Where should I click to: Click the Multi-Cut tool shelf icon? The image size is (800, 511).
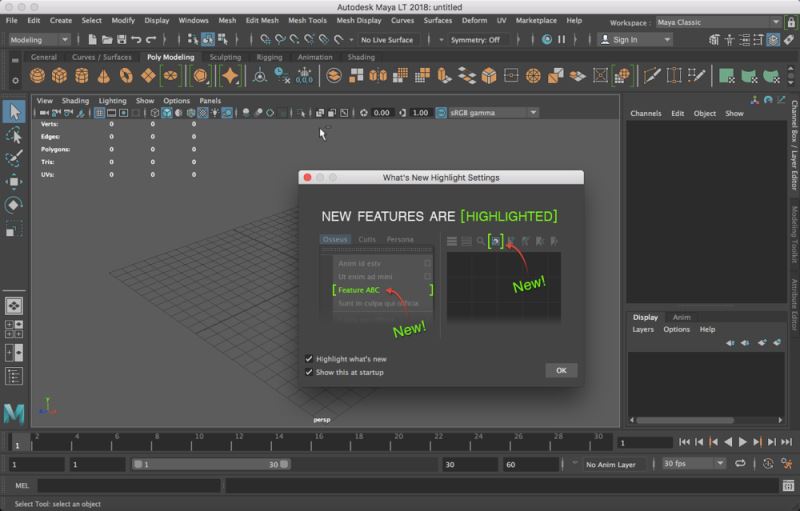(x=652, y=76)
